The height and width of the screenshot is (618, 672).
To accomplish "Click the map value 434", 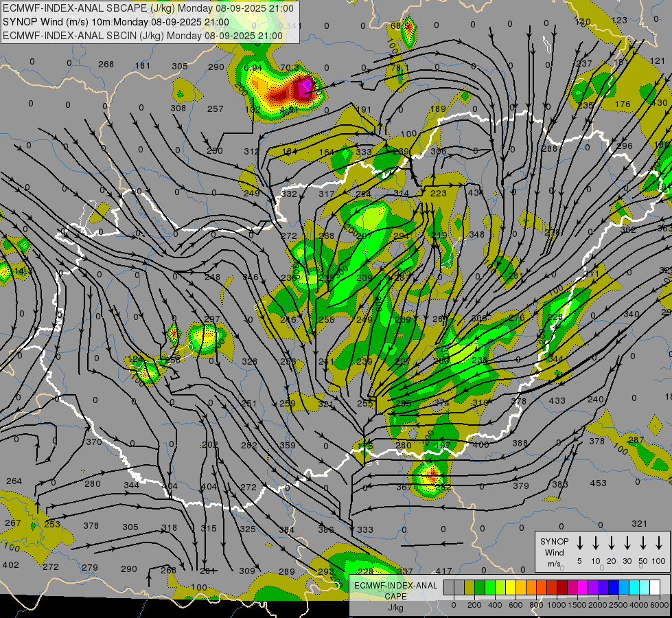I will [475, 192].
